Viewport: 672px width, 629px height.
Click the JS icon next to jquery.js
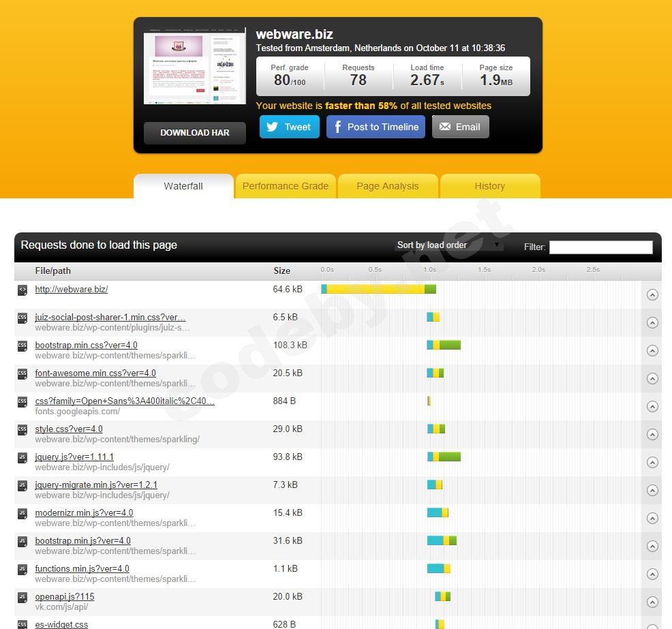[22, 458]
